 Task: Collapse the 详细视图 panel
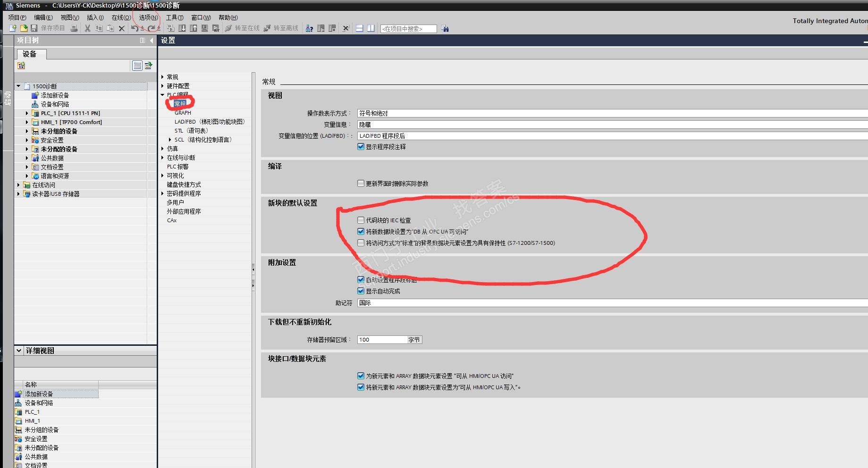[x=19, y=351]
